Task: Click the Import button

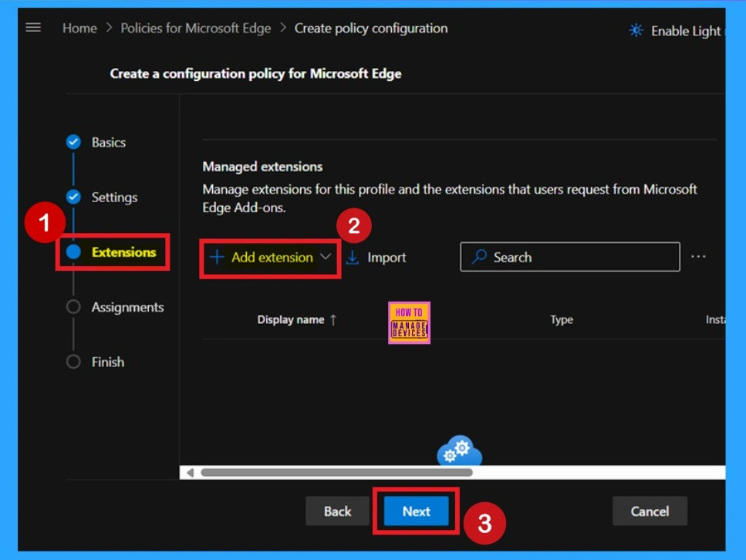Action: [376, 258]
